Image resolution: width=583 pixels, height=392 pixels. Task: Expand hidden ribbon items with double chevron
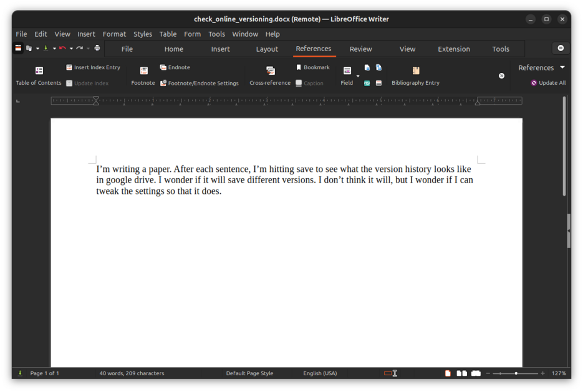[501, 76]
